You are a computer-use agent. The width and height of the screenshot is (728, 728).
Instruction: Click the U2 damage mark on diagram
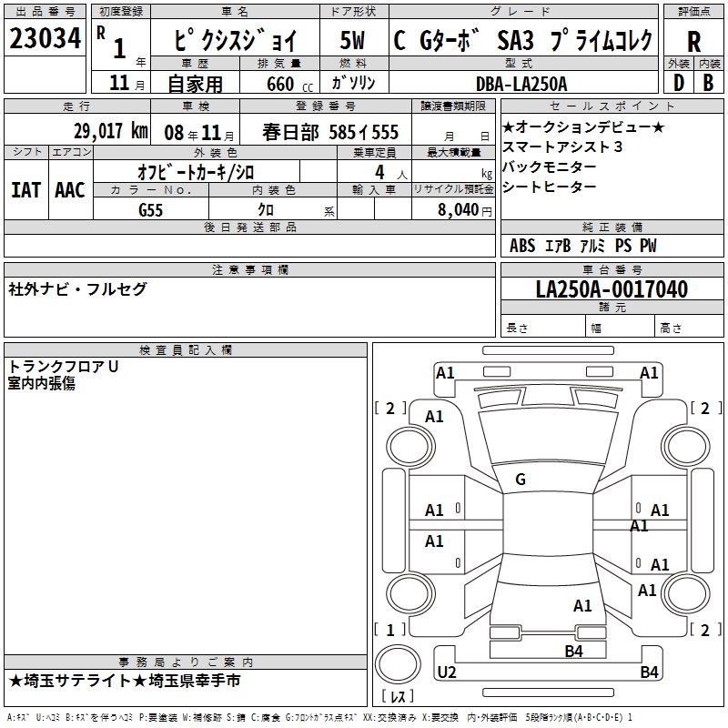447,672
